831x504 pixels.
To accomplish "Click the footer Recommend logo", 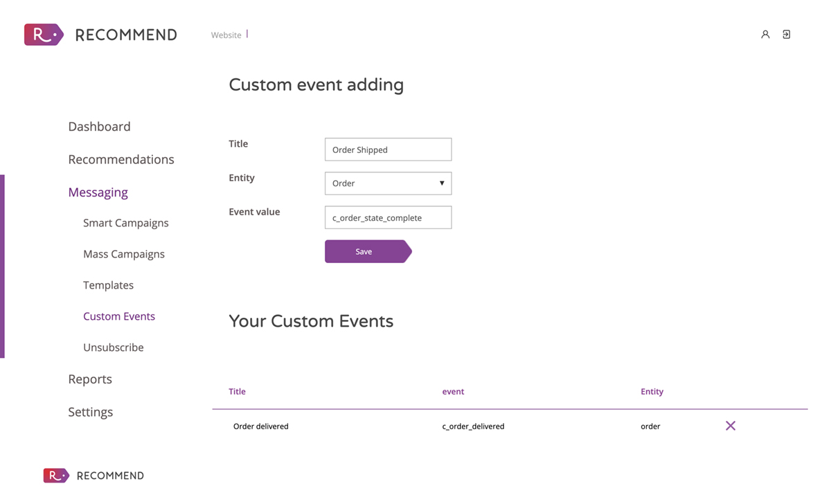I will 93,476.
